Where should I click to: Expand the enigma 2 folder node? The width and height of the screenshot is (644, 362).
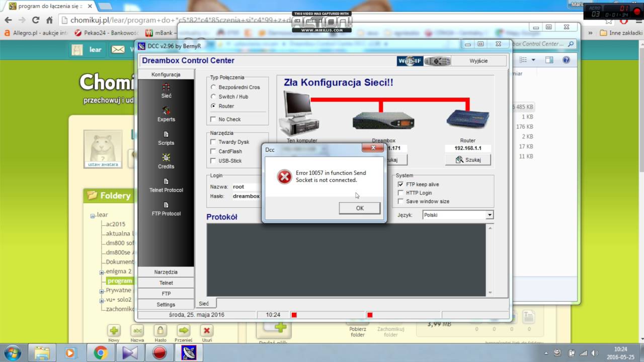[102, 272]
